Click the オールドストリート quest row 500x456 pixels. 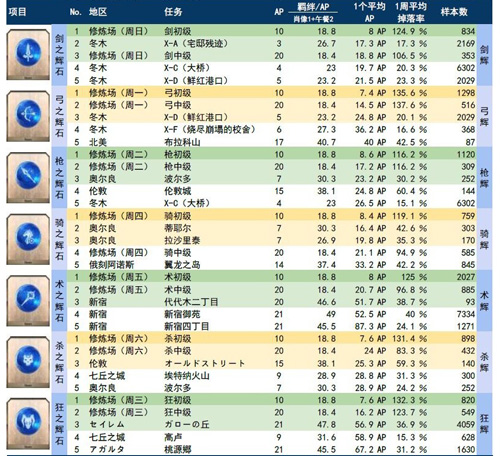(x=272, y=363)
